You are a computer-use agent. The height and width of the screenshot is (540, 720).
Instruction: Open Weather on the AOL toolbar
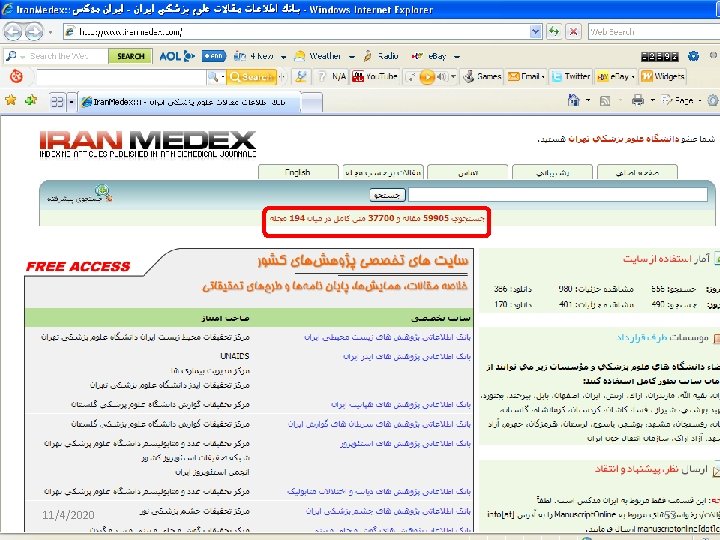317,56
